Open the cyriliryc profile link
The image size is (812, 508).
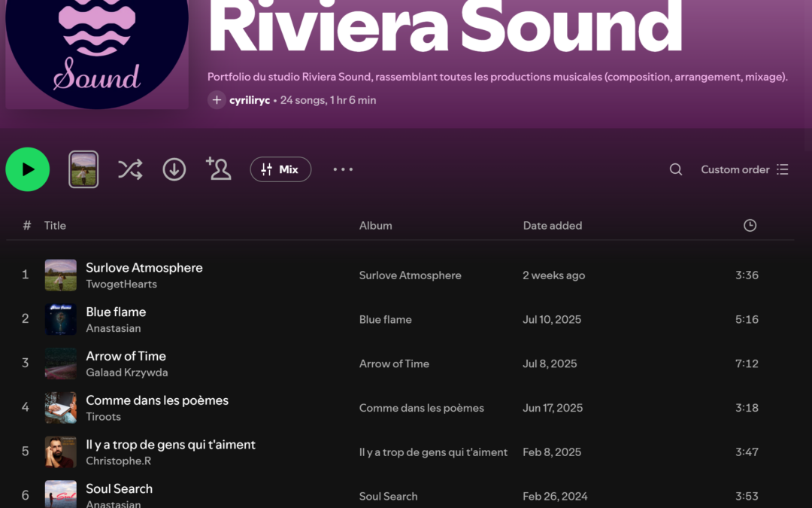250,100
